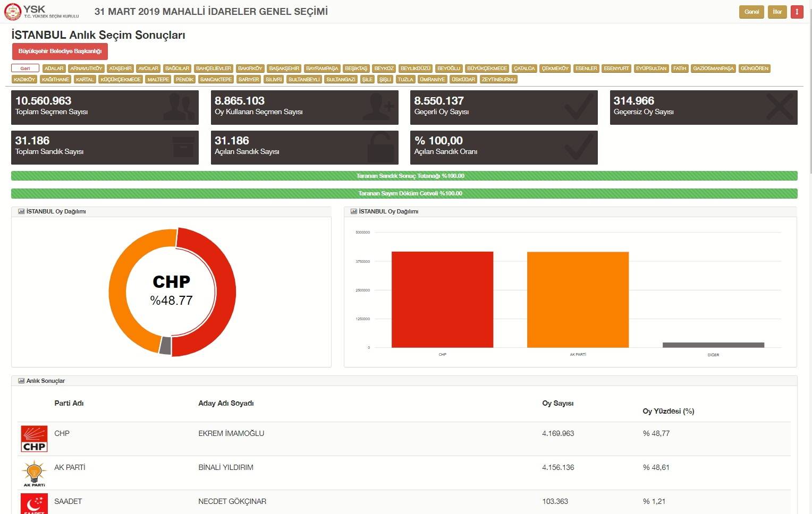This screenshot has height=514, width=812.
Task: Open the İller view button
Action: click(777, 12)
